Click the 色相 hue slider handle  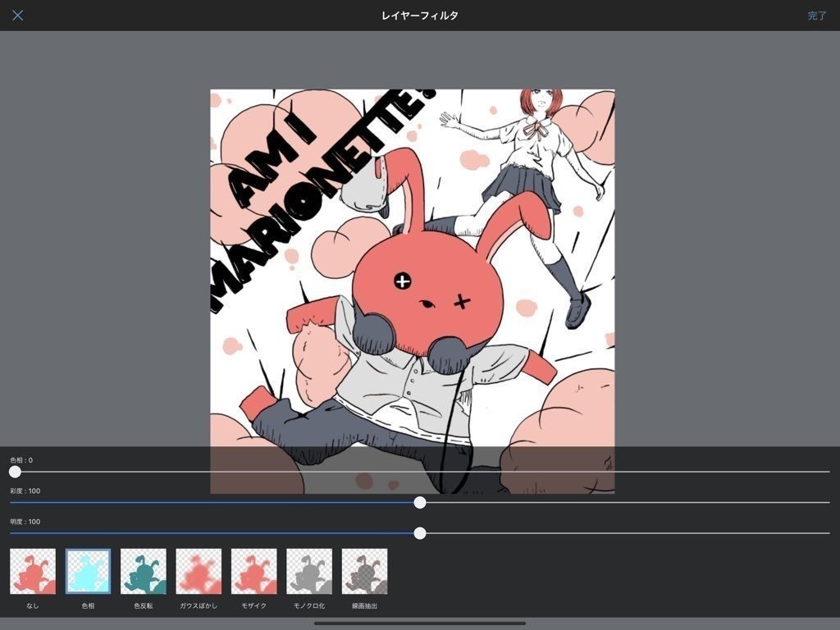pyautogui.click(x=15, y=472)
